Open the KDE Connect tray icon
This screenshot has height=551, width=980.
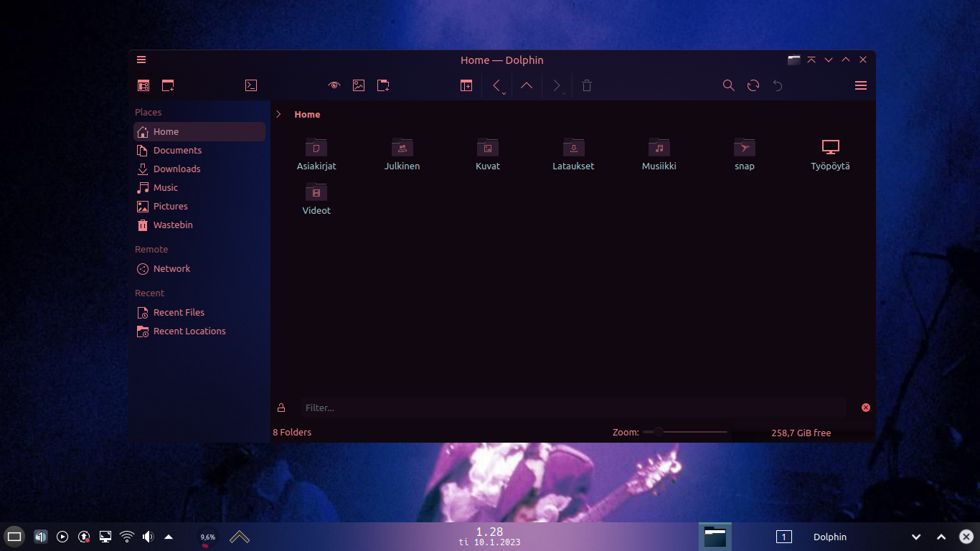tap(41, 536)
